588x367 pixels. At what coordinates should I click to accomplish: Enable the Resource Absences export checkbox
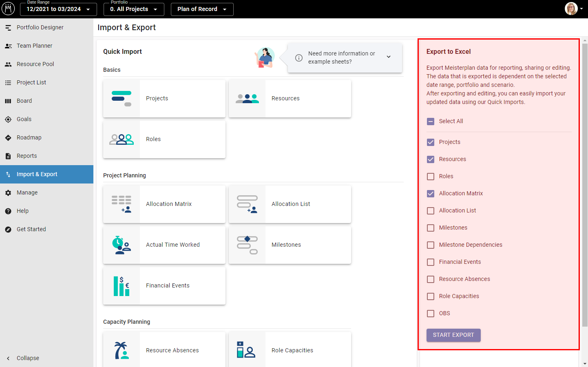tap(431, 279)
